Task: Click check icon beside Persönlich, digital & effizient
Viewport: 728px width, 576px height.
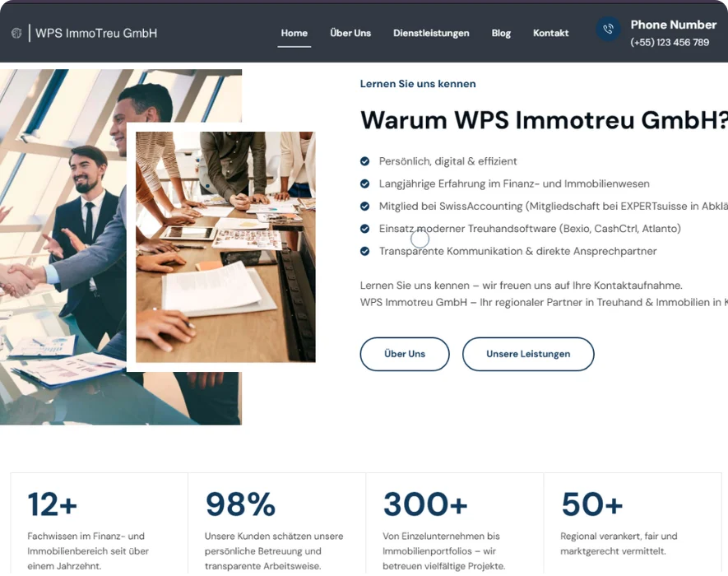Action: tap(365, 161)
